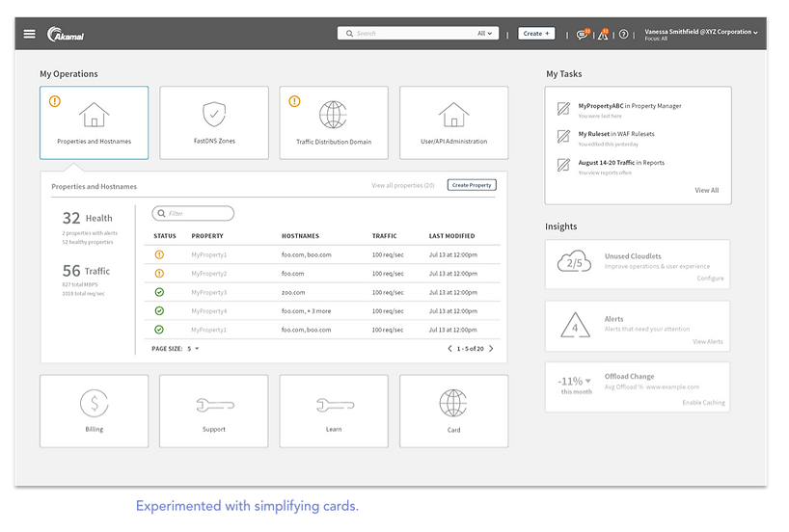Screen dimensions: 789x532
Task: Click Enable Caching link
Action: [703, 402]
